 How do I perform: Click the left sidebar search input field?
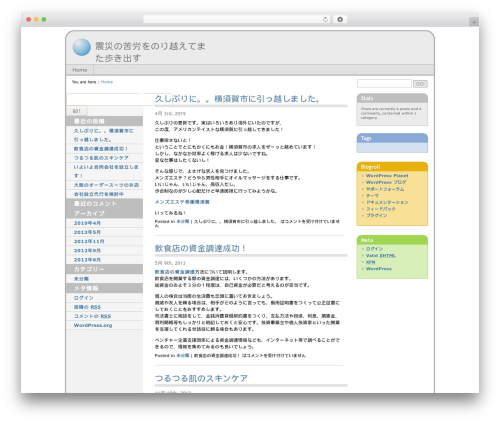[x=119, y=100]
